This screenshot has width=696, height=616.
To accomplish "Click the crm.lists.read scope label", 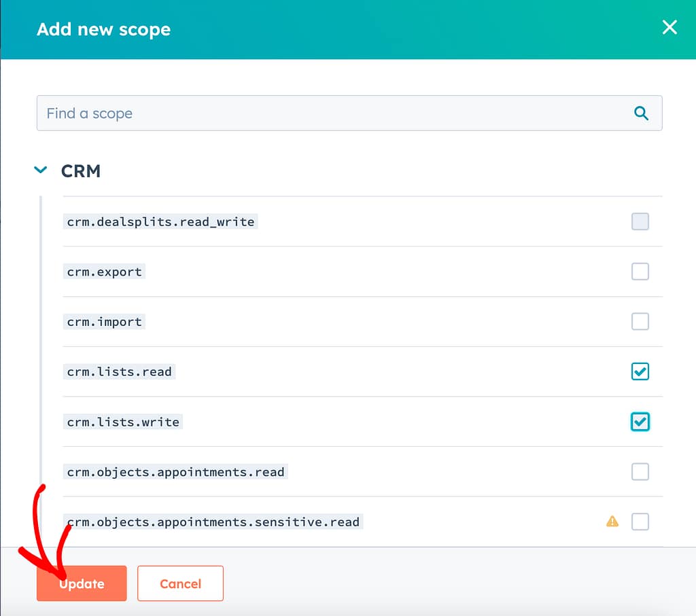I will pyautogui.click(x=120, y=372).
